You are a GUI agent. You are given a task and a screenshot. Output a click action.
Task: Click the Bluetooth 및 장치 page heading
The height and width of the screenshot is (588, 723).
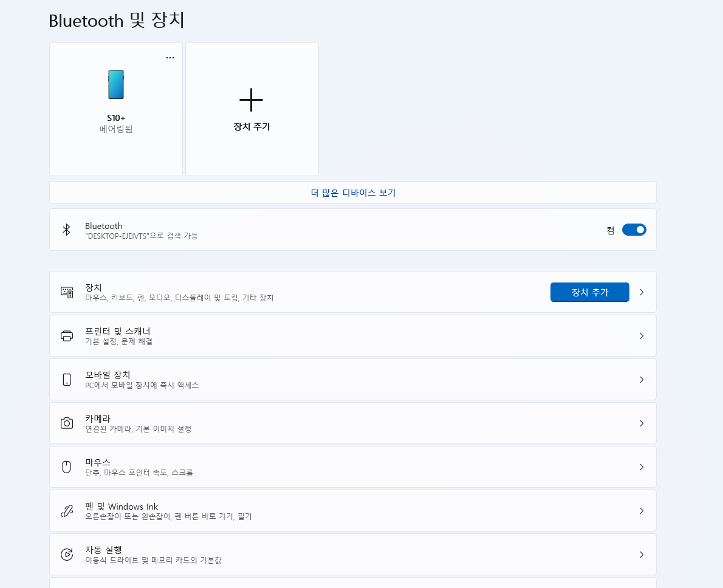(117, 20)
